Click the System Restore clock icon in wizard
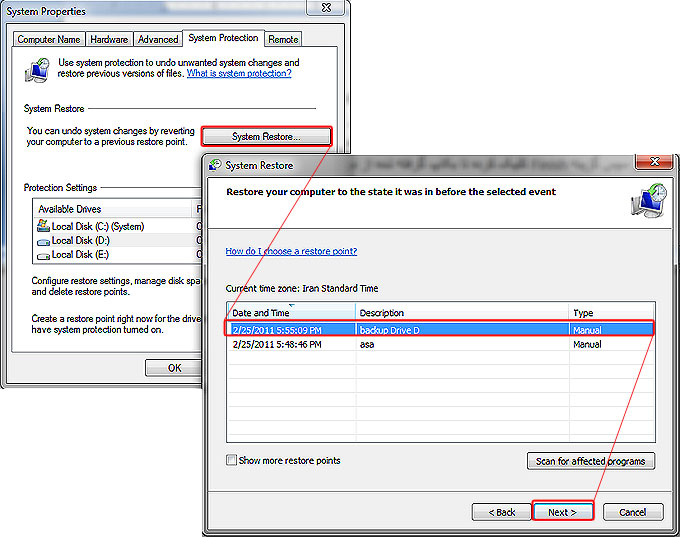 pyautogui.click(x=646, y=201)
